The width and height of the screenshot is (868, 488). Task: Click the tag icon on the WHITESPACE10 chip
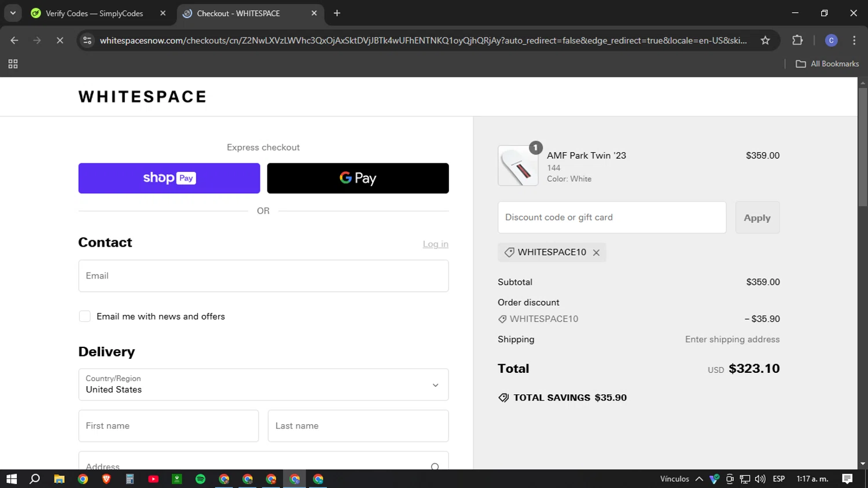[x=509, y=252]
